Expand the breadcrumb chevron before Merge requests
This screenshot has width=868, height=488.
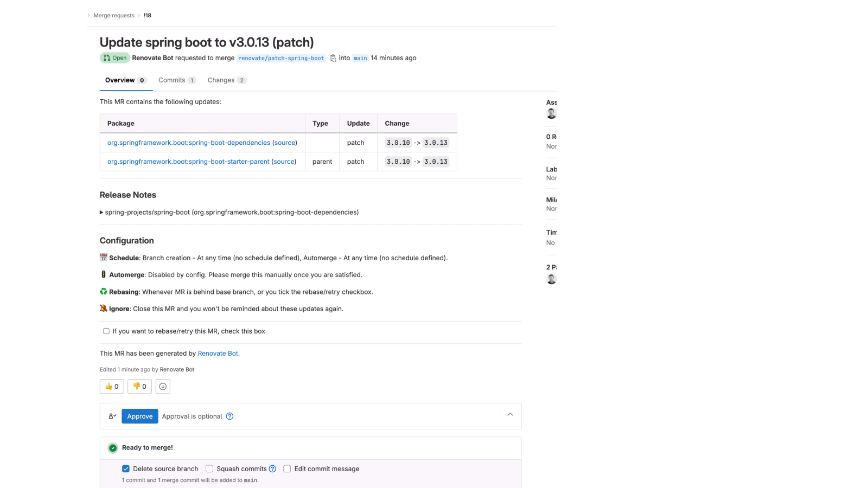pyautogui.click(x=89, y=15)
